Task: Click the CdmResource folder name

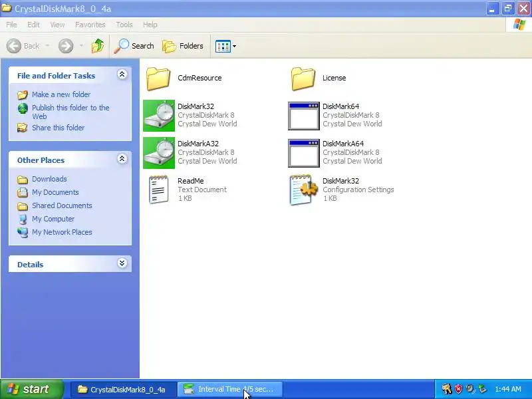Action: [x=199, y=78]
